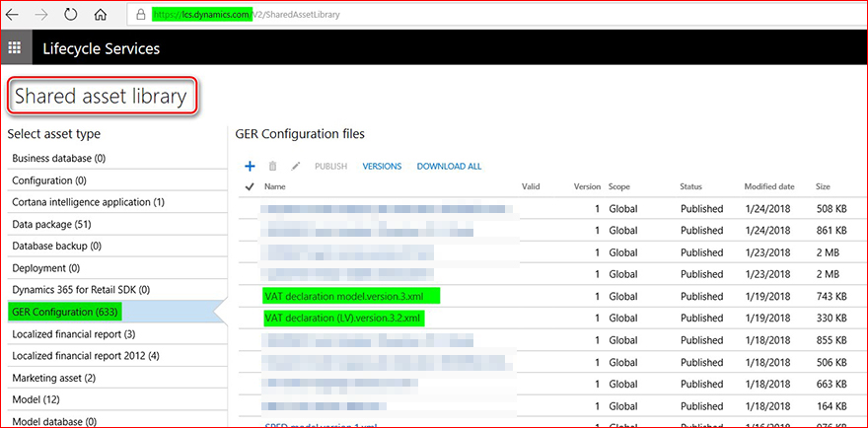Viewport: 868px width, 428px height.
Task: Sort by the Name column header
Action: [x=274, y=187]
